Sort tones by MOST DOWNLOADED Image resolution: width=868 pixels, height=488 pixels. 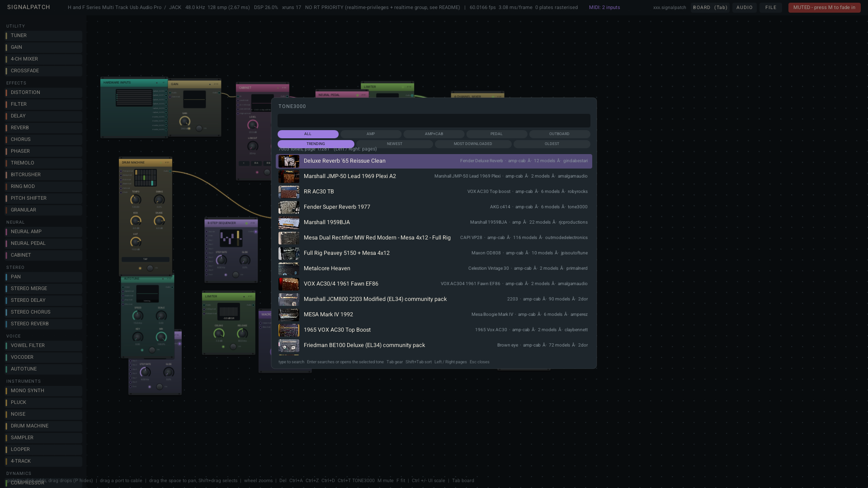coord(473,144)
